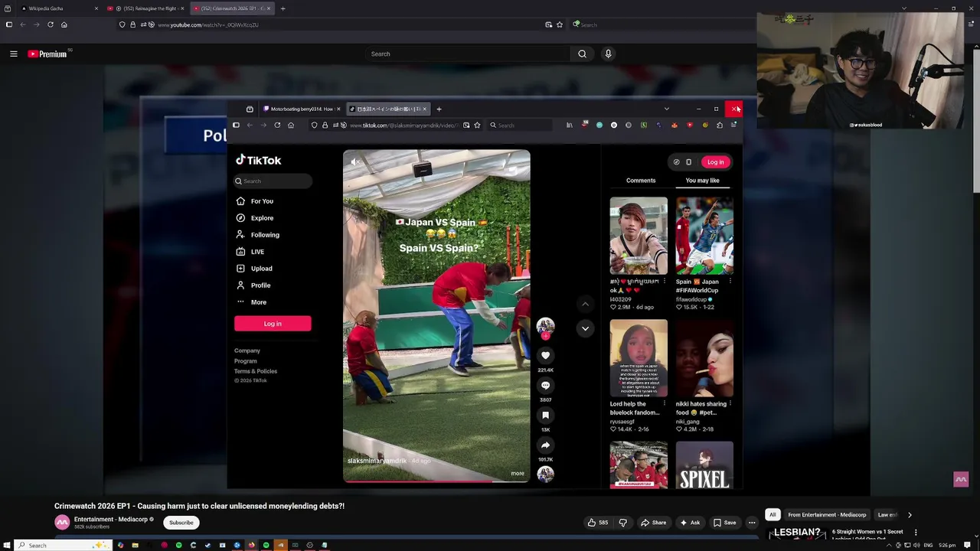Like the TikTok video with heart icon

tap(545, 355)
